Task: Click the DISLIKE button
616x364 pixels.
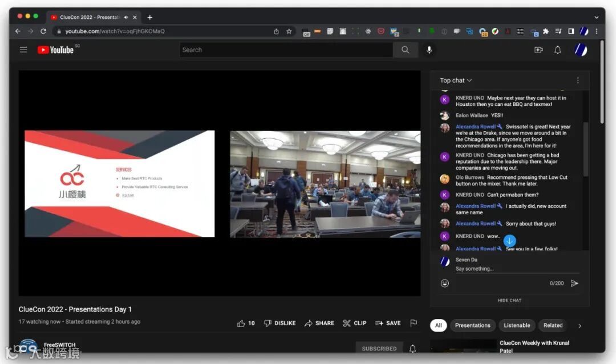Action: 279,323
